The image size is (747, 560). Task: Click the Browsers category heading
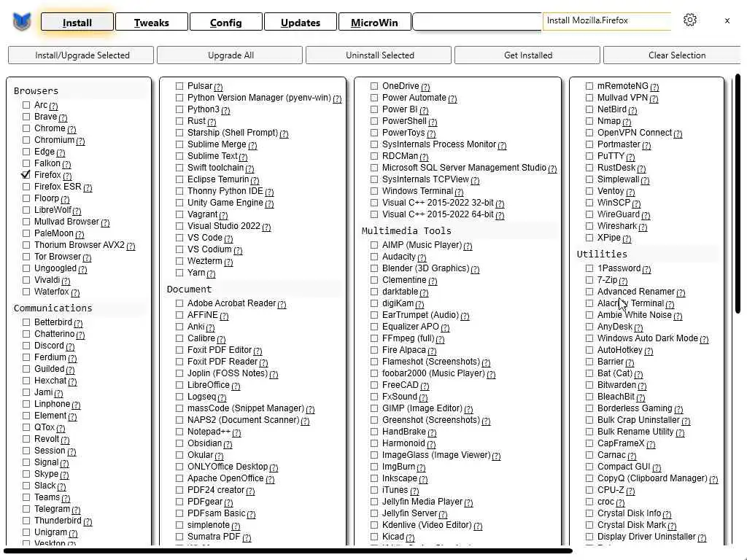(36, 91)
